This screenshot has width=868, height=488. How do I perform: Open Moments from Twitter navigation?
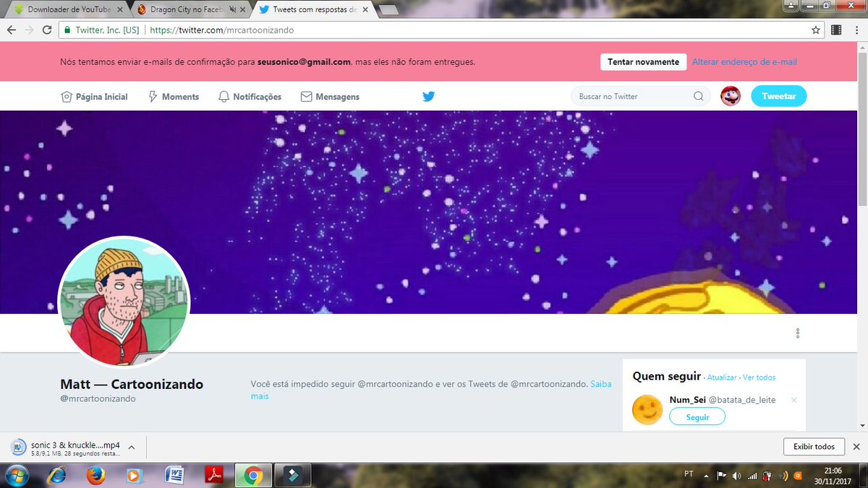[x=174, y=97]
